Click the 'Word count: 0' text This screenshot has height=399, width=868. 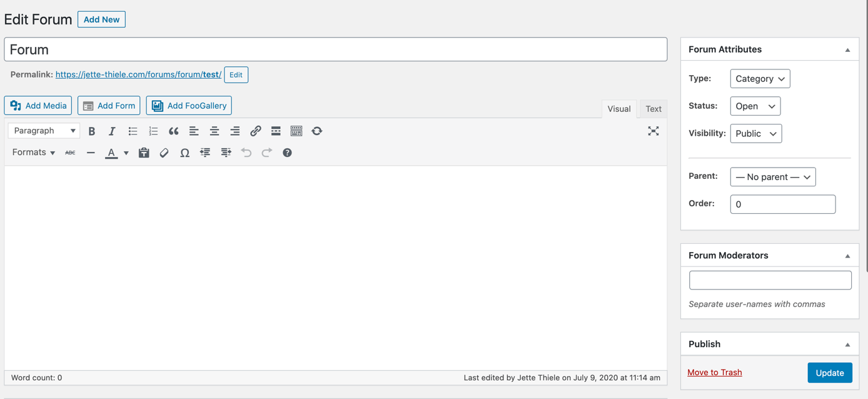pos(36,378)
